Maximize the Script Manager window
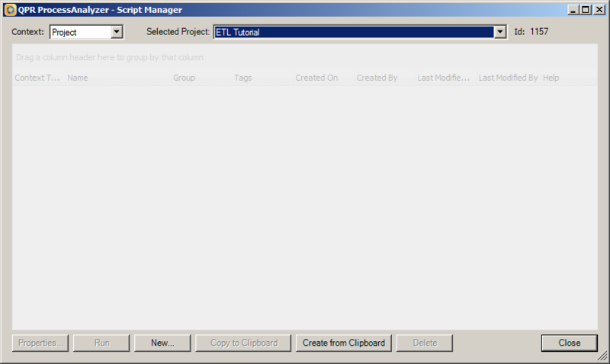The width and height of the screenshot is (610, 364). 586,10
